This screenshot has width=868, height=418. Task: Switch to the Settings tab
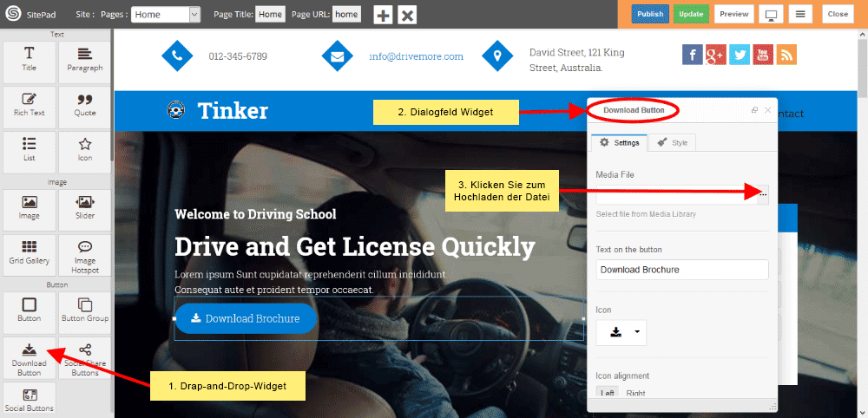click(619, 142)
